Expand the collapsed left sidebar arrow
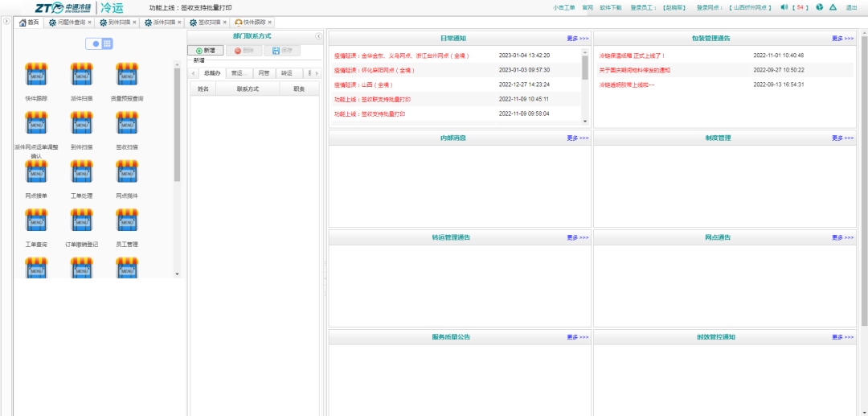This screenshot has height=416, width=868. 6,22
